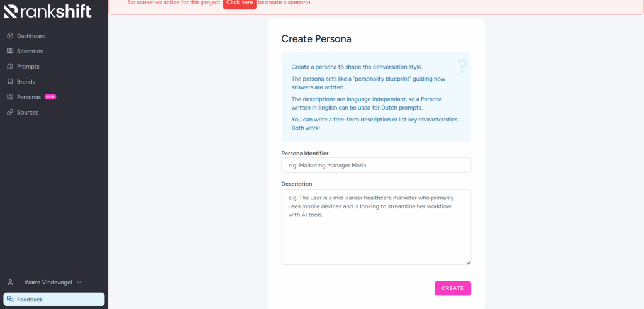
Task: Click the question mark icon in info box
Action: pos(462,65)
